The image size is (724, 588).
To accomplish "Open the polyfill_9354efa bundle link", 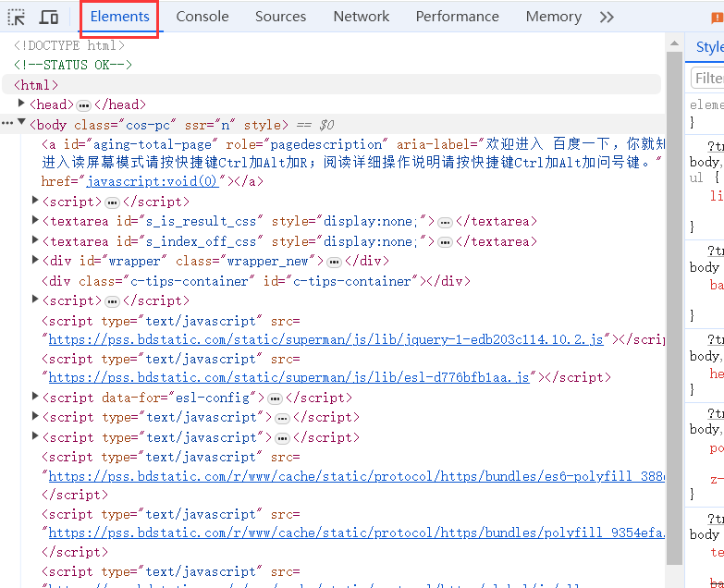I will pos(357,533).
